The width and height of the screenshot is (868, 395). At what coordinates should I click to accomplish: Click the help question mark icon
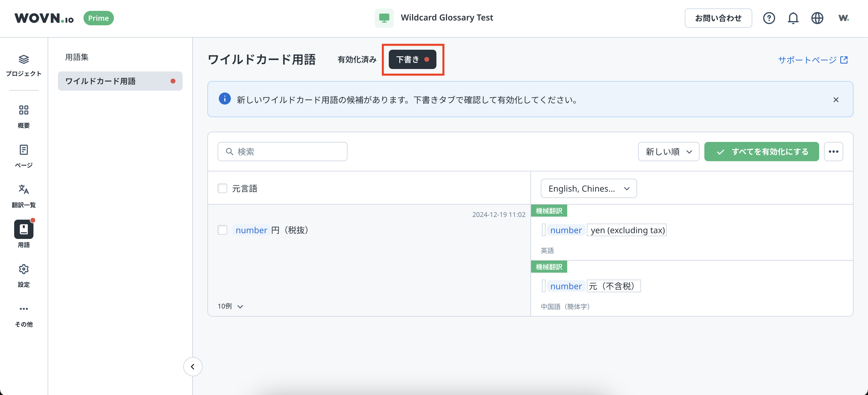(x=769, y=18)
